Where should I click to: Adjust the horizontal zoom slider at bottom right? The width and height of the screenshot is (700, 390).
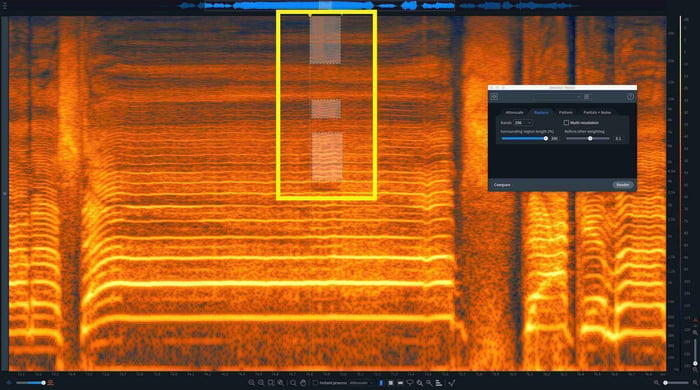pos(675,383)
